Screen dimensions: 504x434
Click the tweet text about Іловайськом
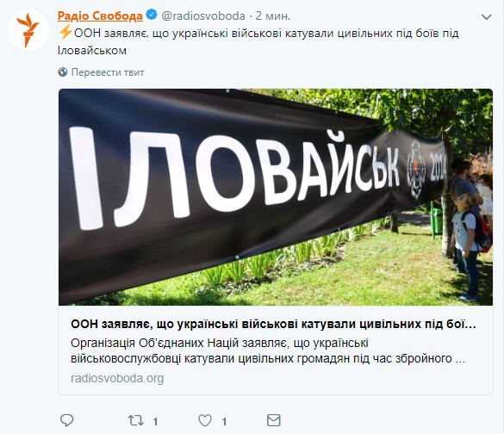click(x=258, y=41)
